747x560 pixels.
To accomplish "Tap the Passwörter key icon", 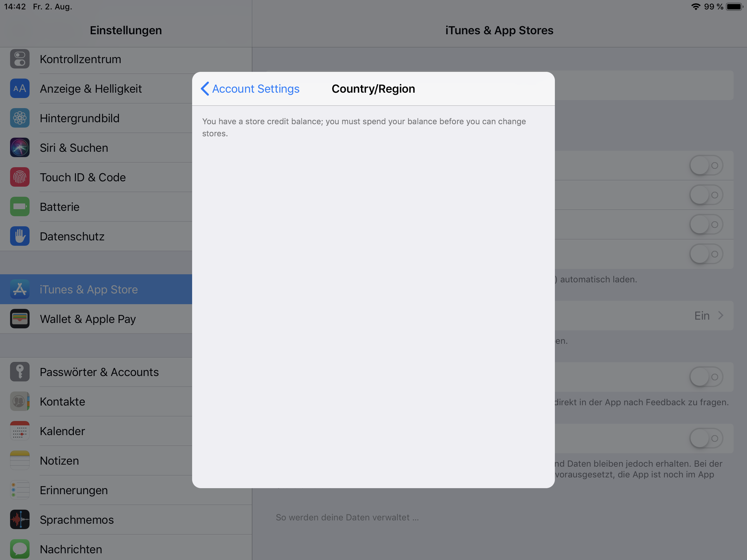I will click(19, 372).
